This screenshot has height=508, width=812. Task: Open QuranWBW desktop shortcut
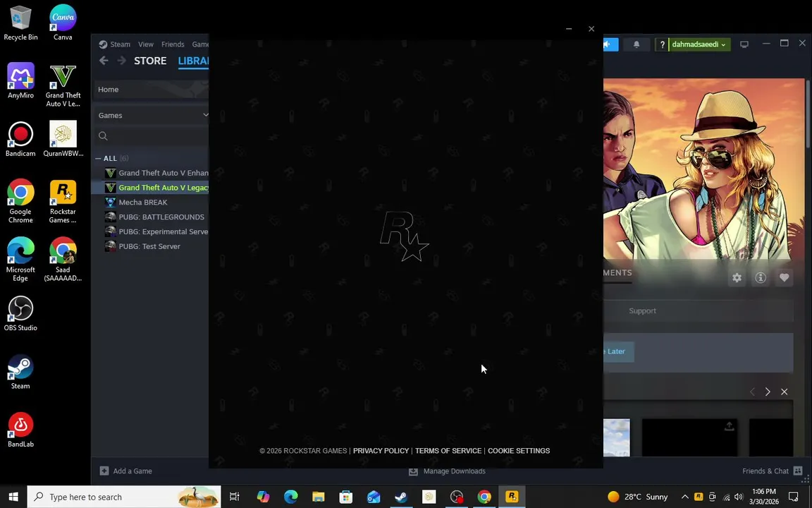click(x=63, y=139)
